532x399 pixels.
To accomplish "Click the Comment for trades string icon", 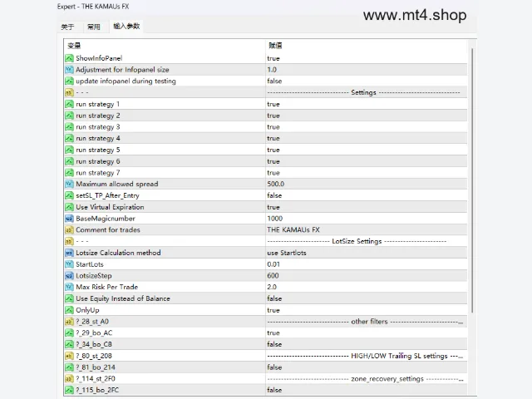I will (69, 230).
